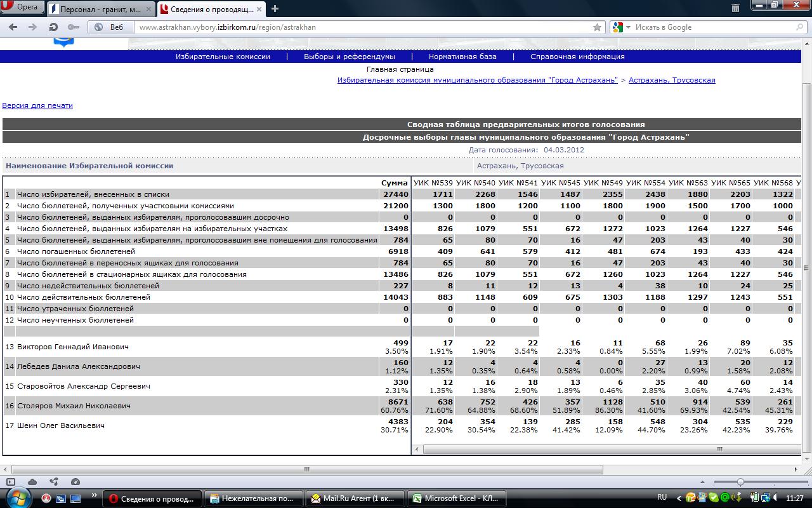Follow the 'Главная страница' link
The height and width of the screenshot is (508, 812).
[x=400, y=69]
